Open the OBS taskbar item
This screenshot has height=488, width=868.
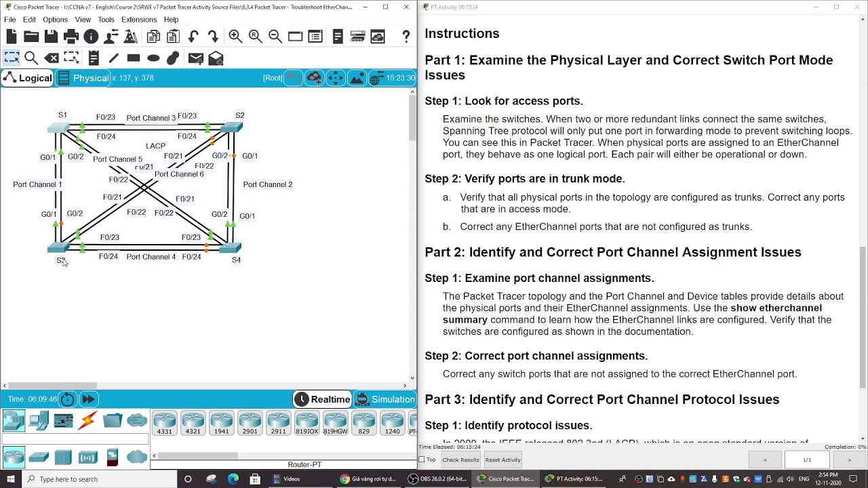click(x=438, y=479)
